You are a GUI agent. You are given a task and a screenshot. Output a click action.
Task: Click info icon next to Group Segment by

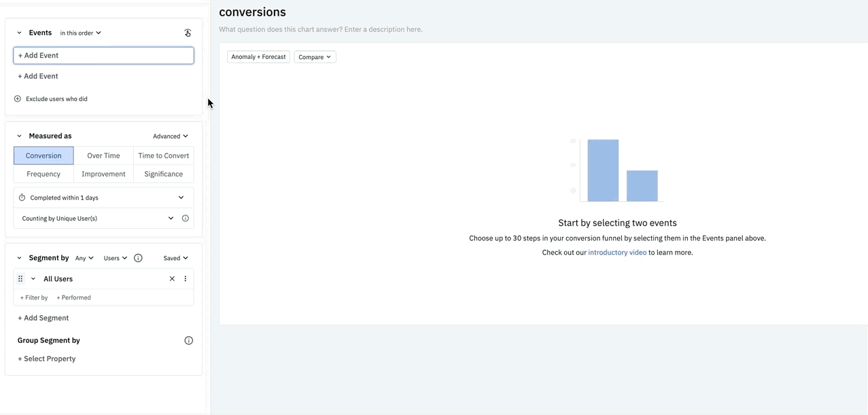[188, 341]
